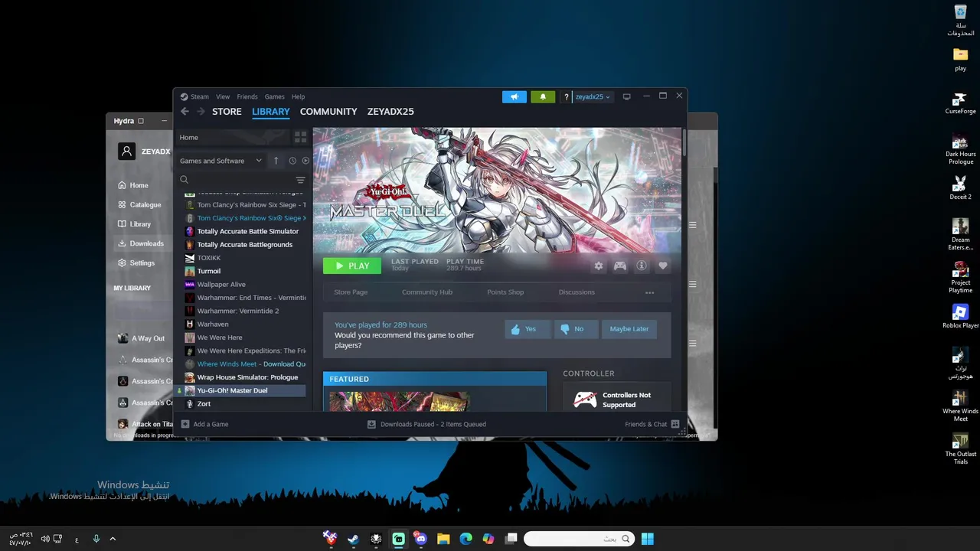
Task: Select the Roblox Player desktop shortcut
Action: pyautogui.click(x=960, y=317)
